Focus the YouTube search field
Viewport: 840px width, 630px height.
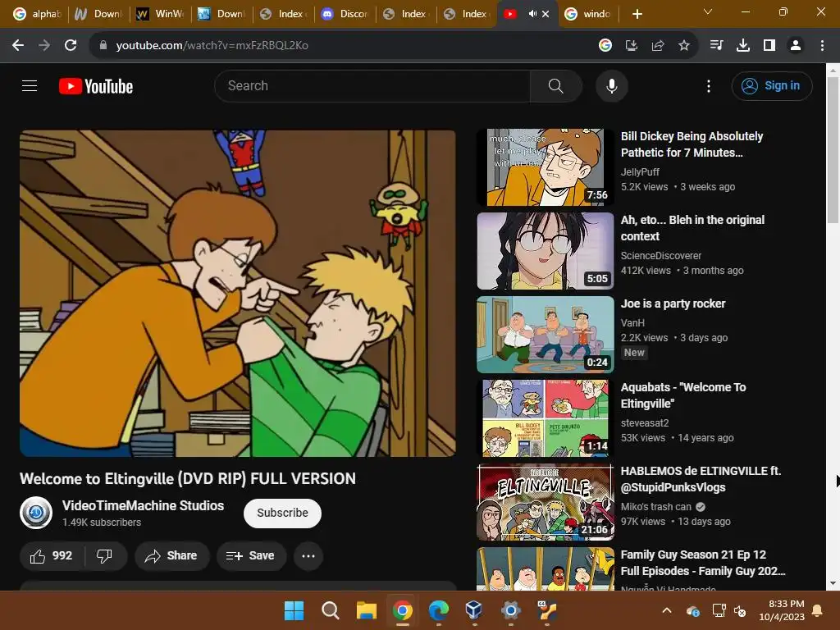point(372,85)
